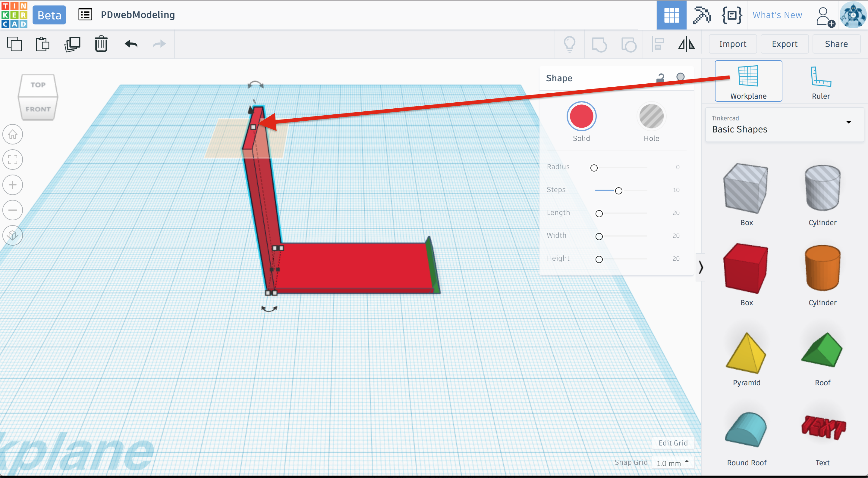This screenshot has width=868, height=478.
Task: Click the Duplicate icon in toolbar
Action: pyautogui.click(x=72, y=44)
